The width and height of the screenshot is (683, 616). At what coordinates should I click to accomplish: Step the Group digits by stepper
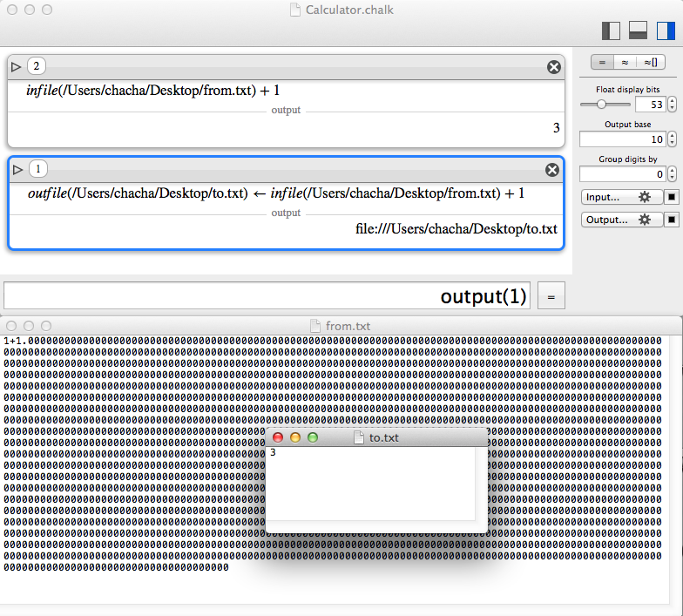pyautogui.click(x=673, y=174)
